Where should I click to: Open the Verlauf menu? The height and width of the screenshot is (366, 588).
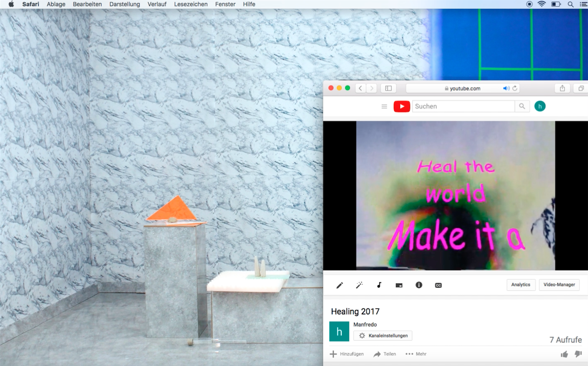(x=157, y=4)
